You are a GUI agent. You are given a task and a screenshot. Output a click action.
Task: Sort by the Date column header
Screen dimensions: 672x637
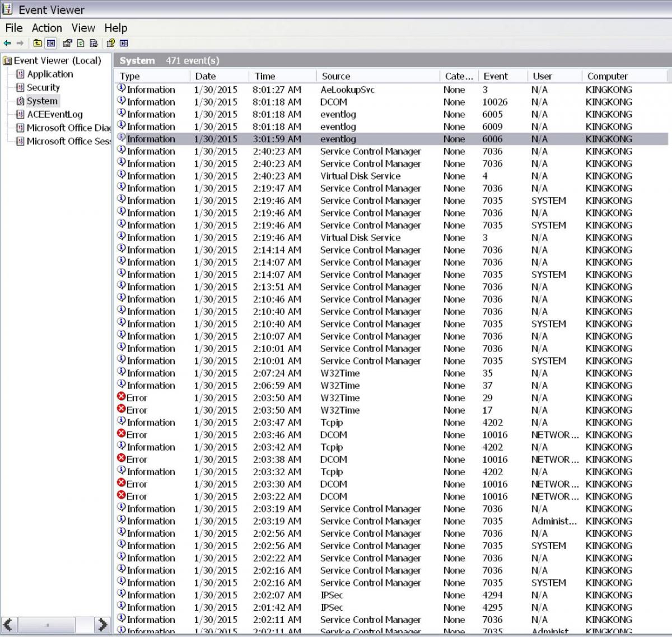tap(219, 76)
